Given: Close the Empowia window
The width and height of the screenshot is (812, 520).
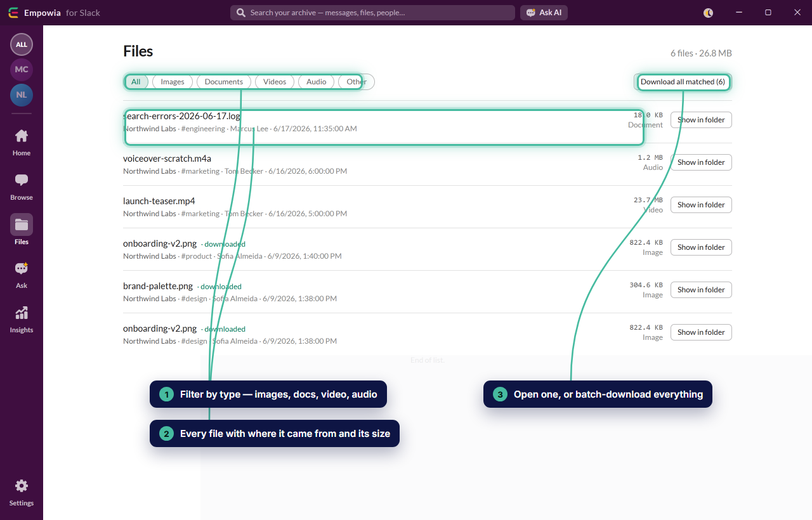Looking at the screenshot, I should [x=797, y=13].
